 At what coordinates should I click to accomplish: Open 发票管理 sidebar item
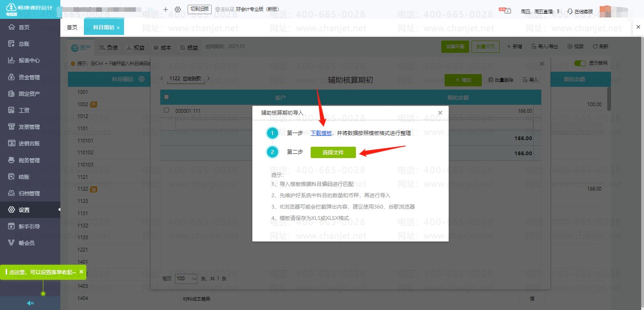[28, 127]
